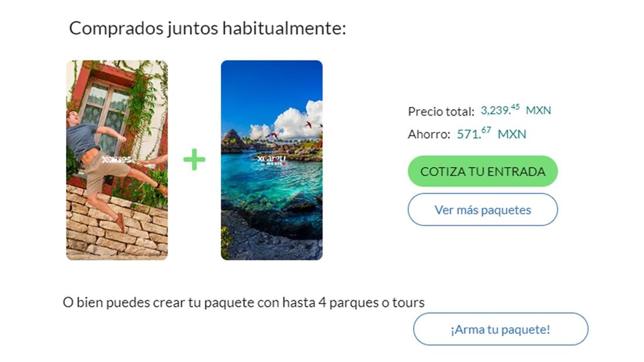This screenshot has width=644, height=362.
Task: Click the Xenses logo watermark on photo
Action: (117, 159)
